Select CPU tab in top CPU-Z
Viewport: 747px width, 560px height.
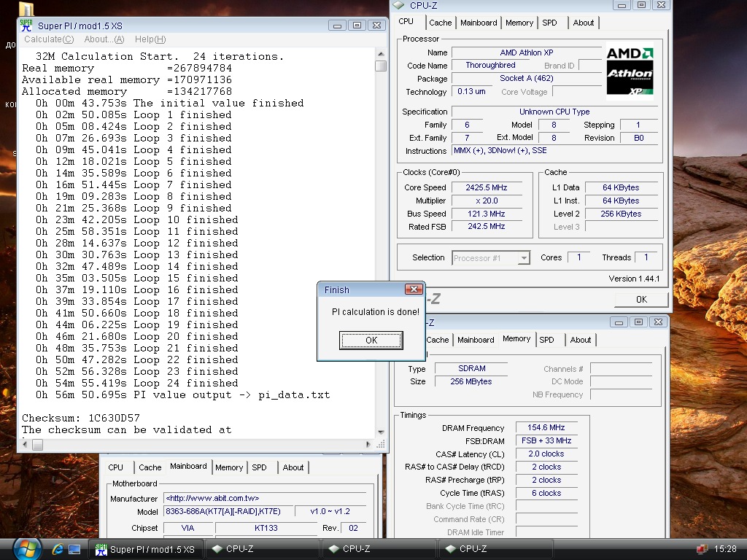(406, 21)
